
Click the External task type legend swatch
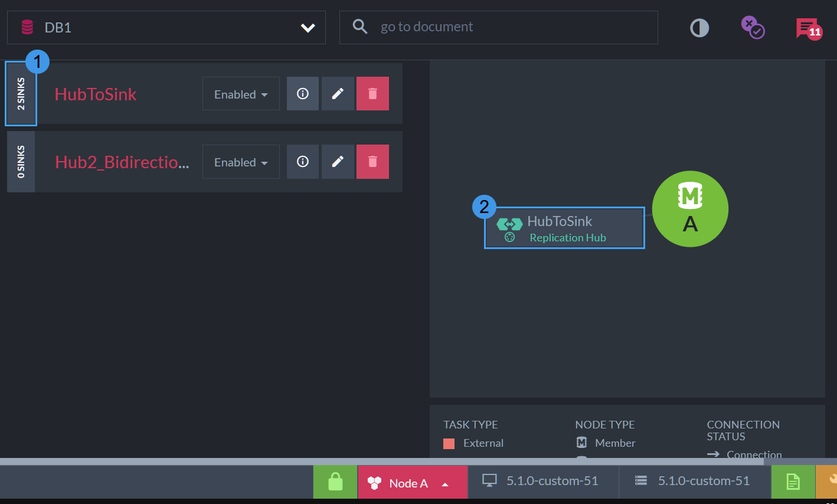tap(449, 443)
